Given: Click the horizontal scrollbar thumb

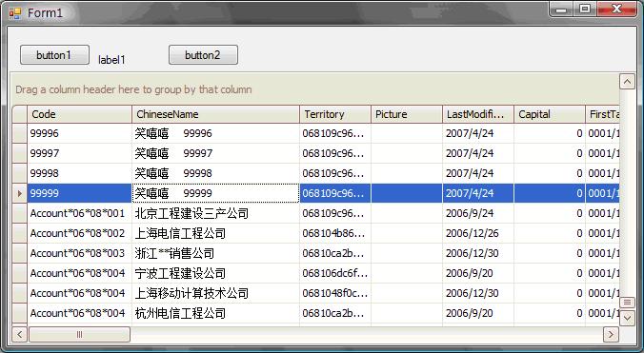Looking at the screenshot, I should point(79,335).
